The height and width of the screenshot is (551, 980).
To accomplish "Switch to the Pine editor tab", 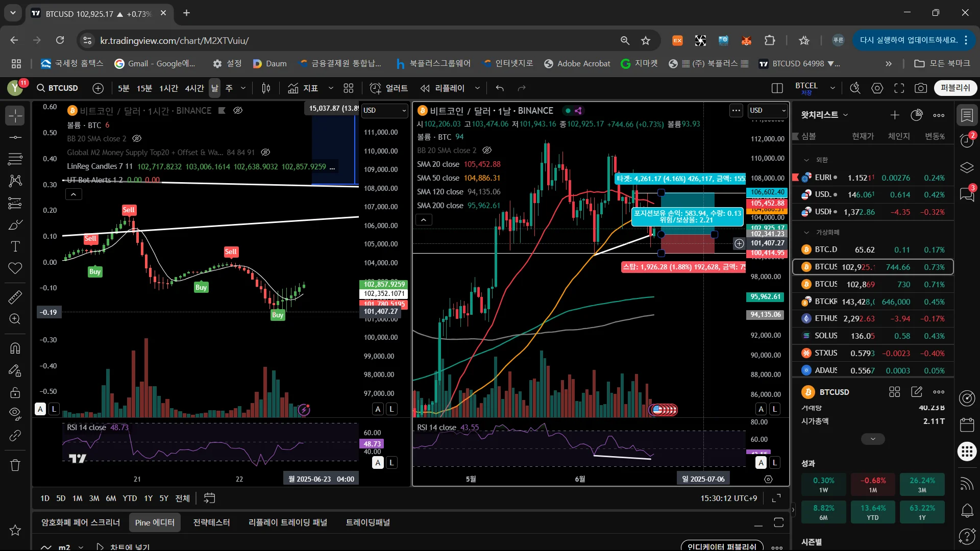I will (155, 522).
